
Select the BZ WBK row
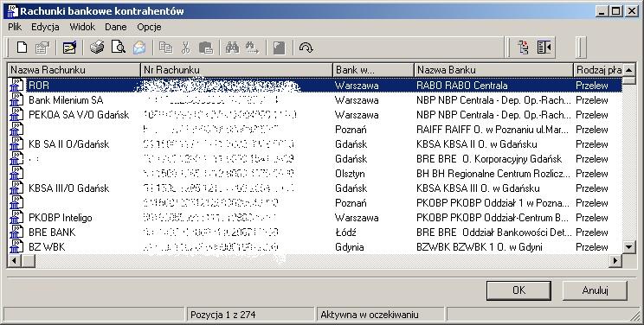[315, 247]
